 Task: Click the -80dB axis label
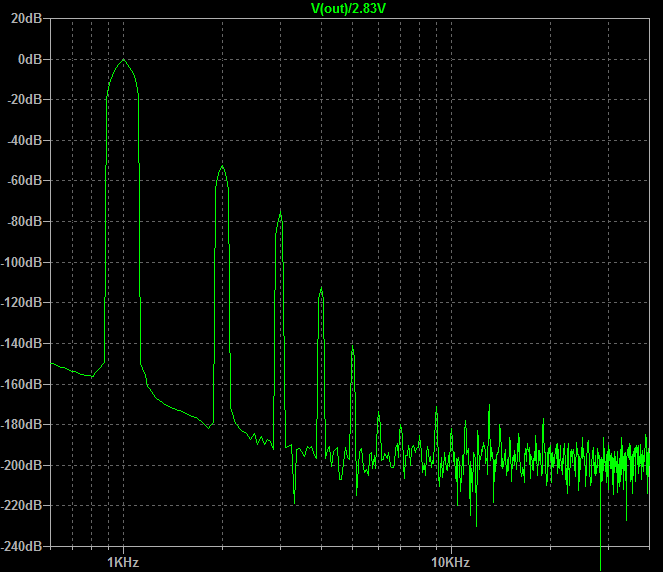(x=25, y=221)
